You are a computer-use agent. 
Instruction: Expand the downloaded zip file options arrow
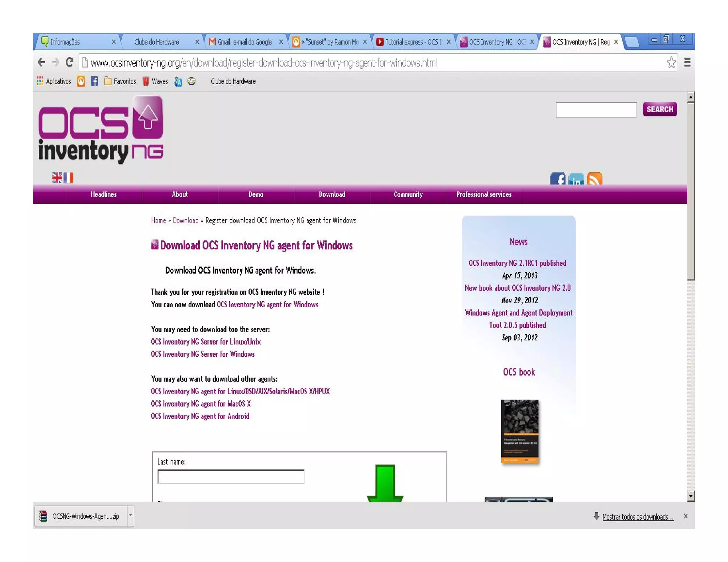click(130, 515)
